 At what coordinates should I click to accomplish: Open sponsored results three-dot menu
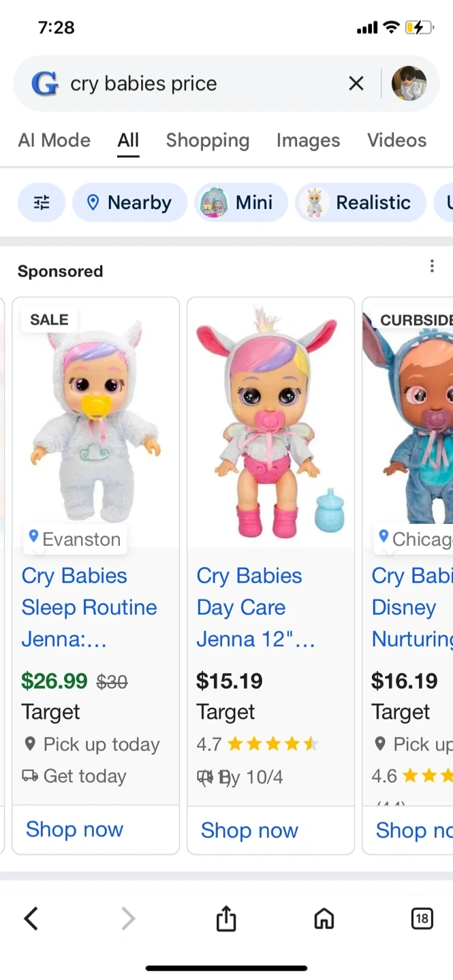point(432,266)
